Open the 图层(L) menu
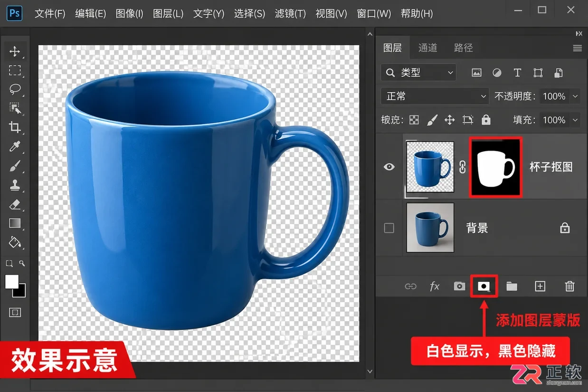This screenshot has width=588, height=392. coord(168,14)
